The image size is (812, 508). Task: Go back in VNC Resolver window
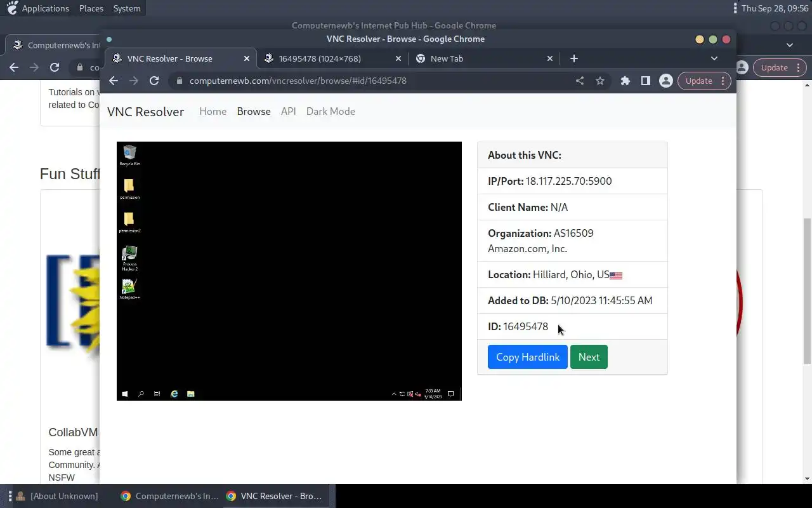click(x=114, y=81)
